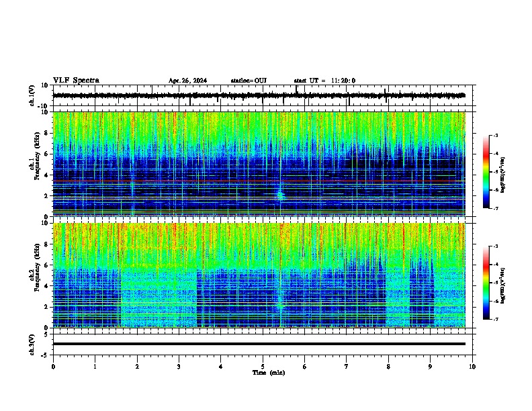532x411 pixels.
Task: Click time axis tick label "2"
Action: (x=137, y=367)
